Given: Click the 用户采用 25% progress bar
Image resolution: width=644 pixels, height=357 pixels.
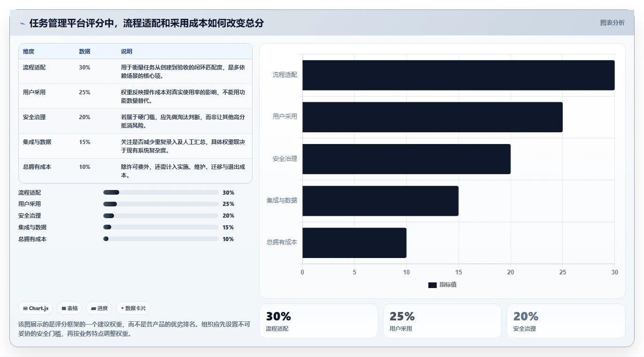Looking at the screenshot, I should pos(161,204).
